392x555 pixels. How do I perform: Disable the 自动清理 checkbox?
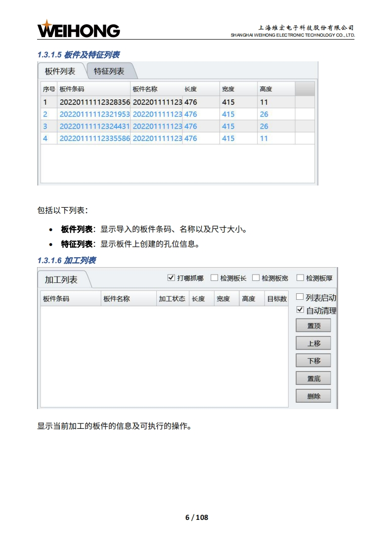tap(300, 310)
